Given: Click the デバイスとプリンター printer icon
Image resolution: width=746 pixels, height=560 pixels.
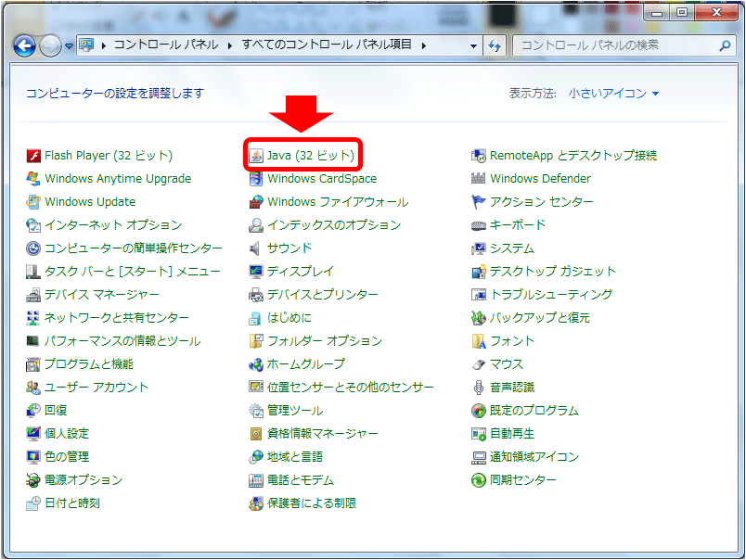Looking at the screenshot, I should coord(256,295).
